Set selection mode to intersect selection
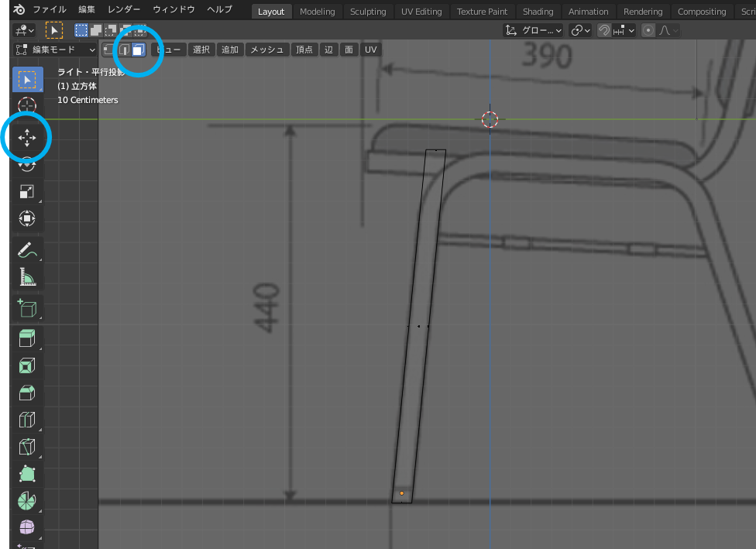This screenshot has height=549, width=756. coord(139,31)
